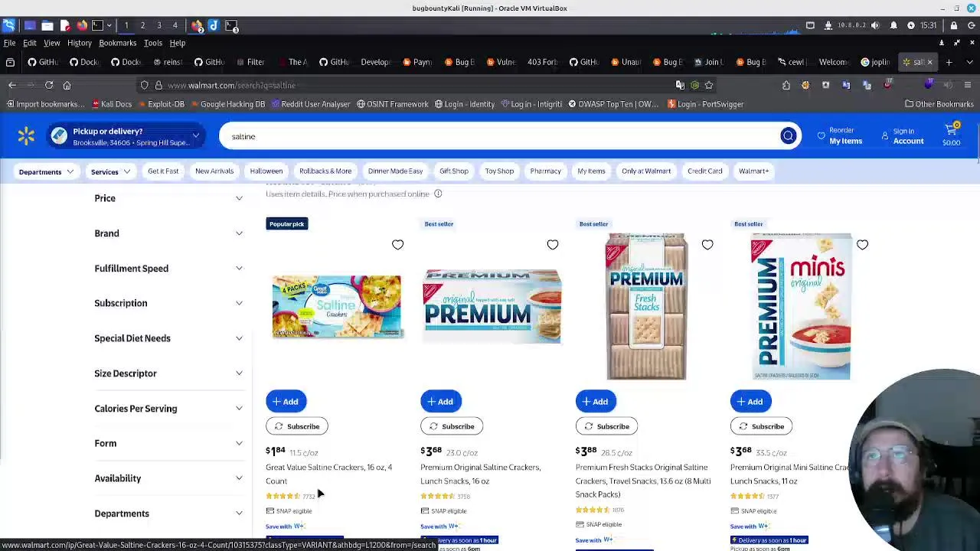This screenshot has height=551, width=980.
Task: Open the Halloween link
Action: coord(266,171)
